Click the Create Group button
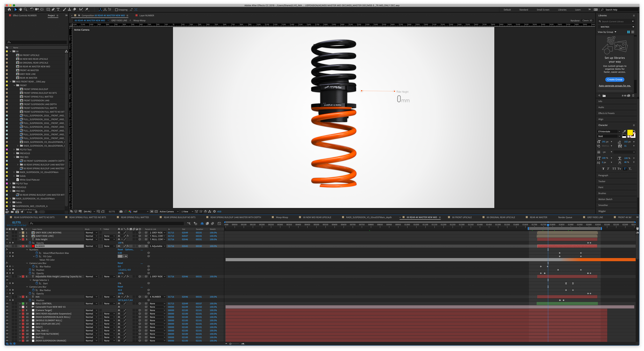This screenshot has height=351, width=644. (614, 80)
